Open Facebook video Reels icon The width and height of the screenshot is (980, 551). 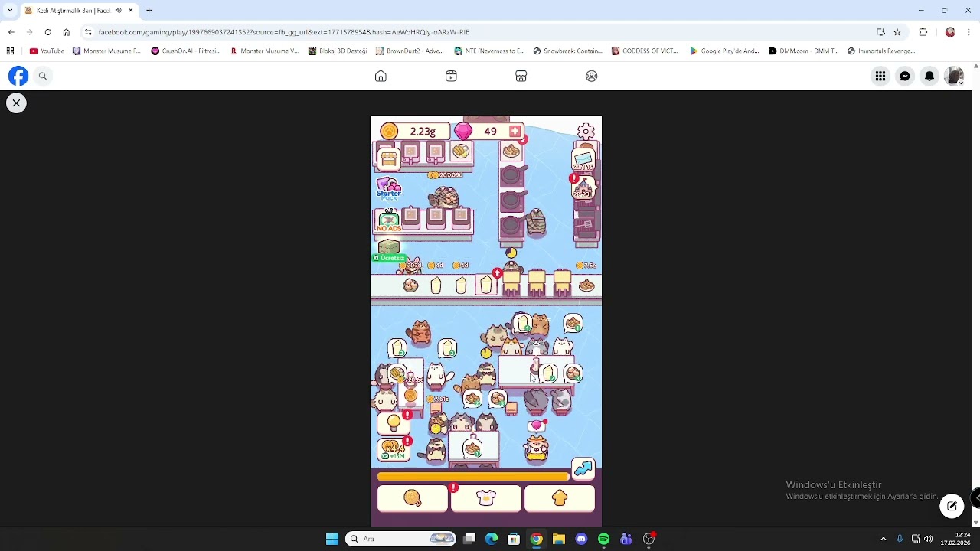coord(451,76)
